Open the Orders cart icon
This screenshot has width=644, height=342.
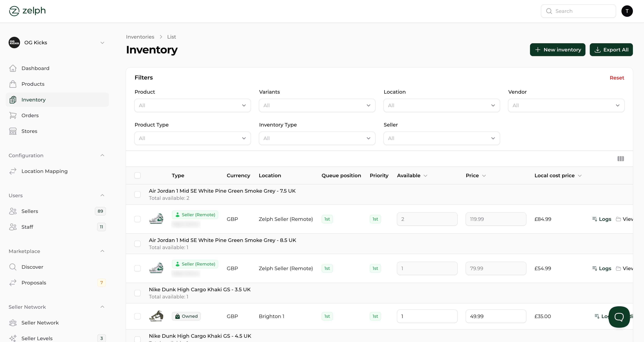13,115
